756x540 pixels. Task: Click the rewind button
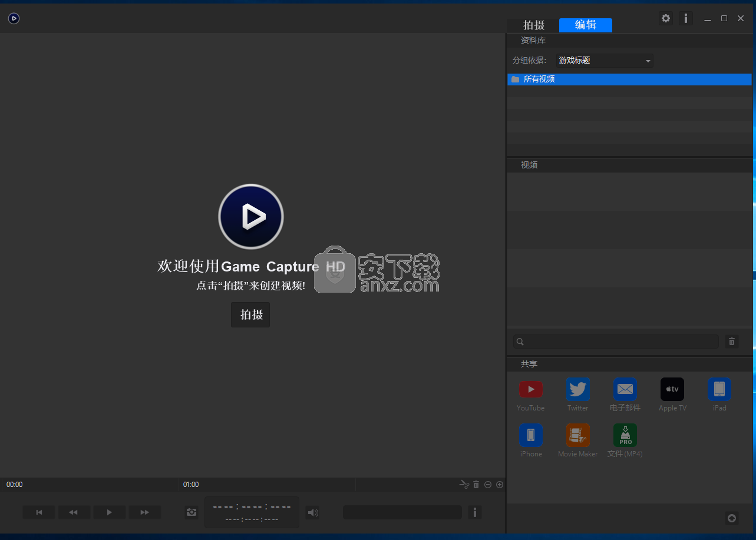click(74, 512)
